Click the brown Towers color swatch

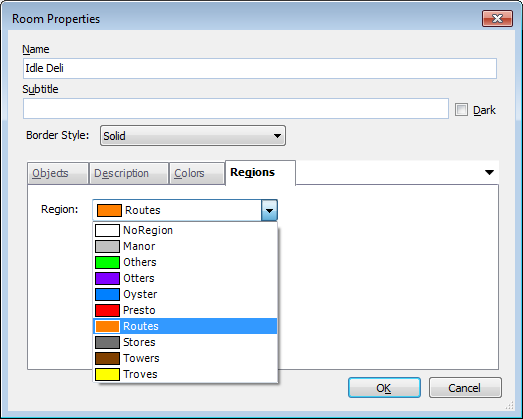pyautogui.click(x=107, y=359)
